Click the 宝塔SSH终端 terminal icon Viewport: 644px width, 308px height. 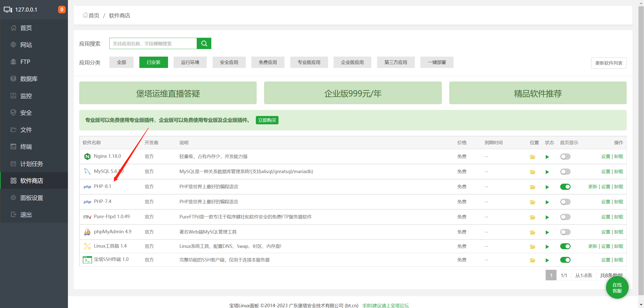click(87, 260)
